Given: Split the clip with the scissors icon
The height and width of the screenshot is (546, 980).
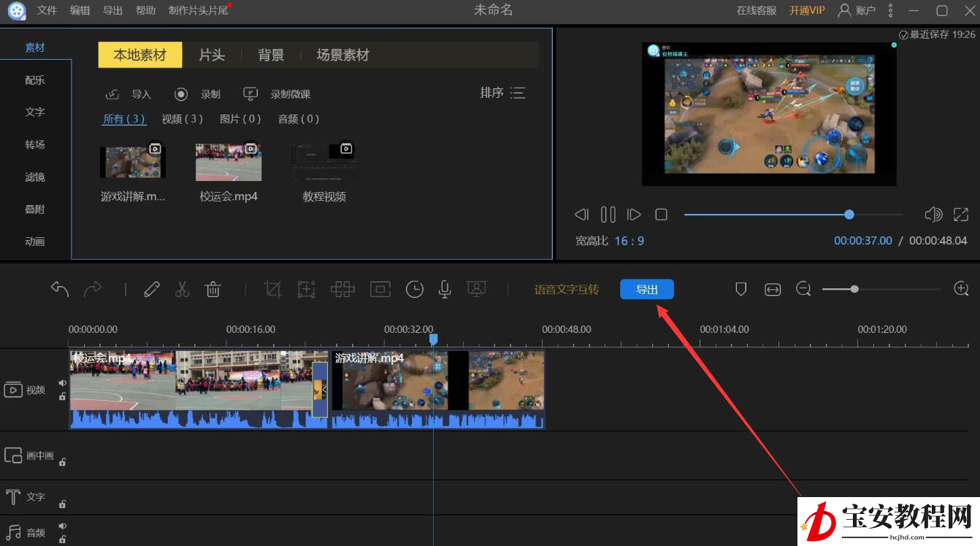Looking at the screenshot, I should [x=183, y=289].
